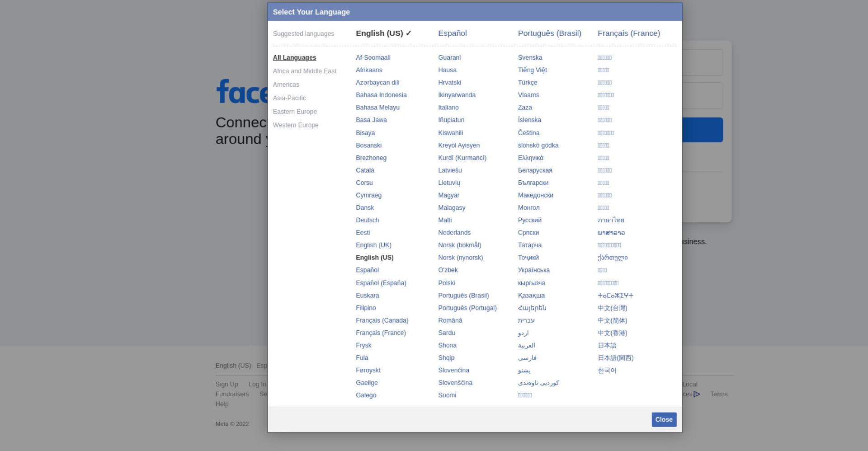Choose 日本語 language

click(x=607, y=345)
